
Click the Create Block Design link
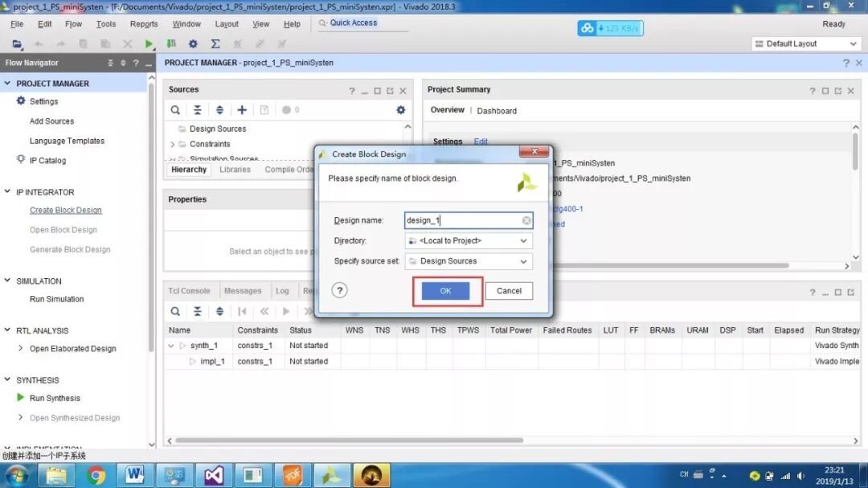pos(65,211)
